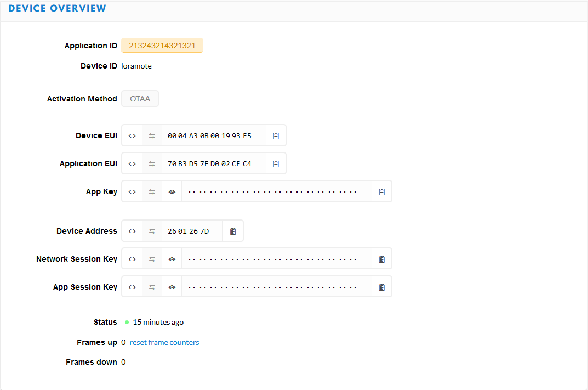Copy the App Key to clipboard

click(382, 191)
